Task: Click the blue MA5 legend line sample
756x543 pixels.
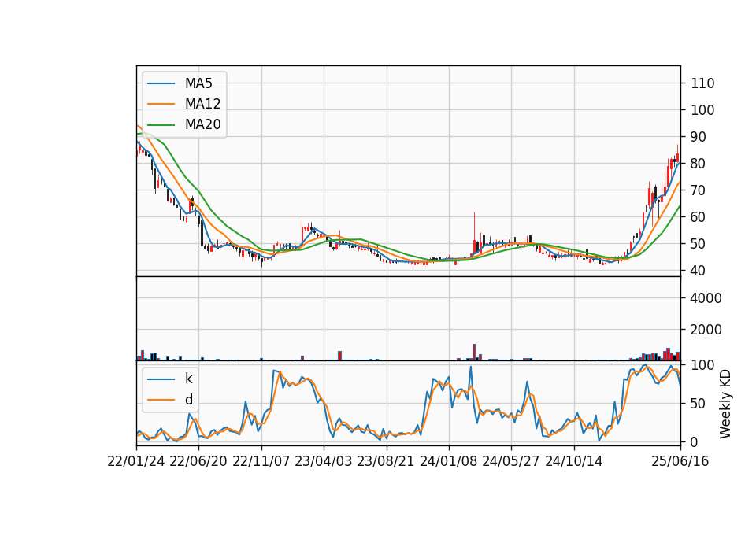Action: pos(161,83)
